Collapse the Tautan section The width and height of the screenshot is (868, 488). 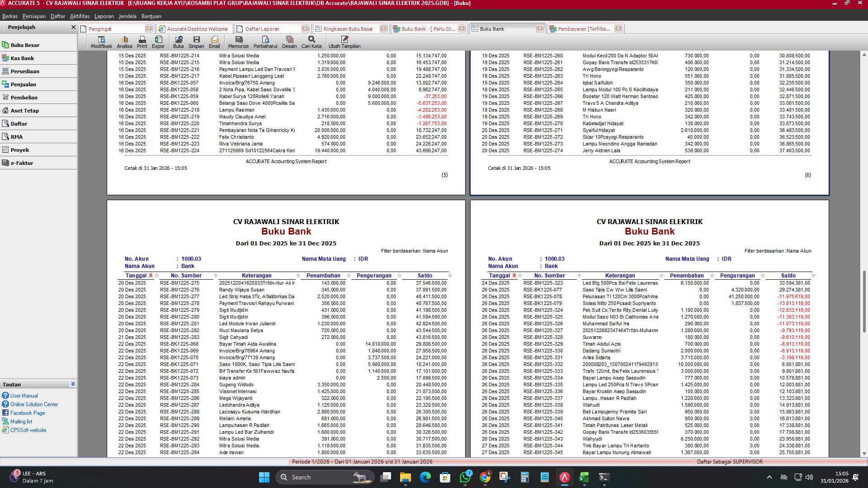73,384
